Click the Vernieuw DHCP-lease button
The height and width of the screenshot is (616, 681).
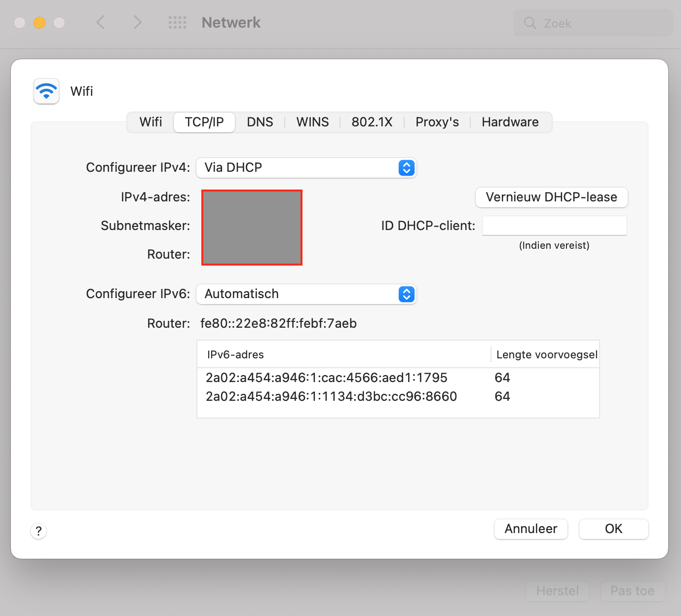[552, 197]
